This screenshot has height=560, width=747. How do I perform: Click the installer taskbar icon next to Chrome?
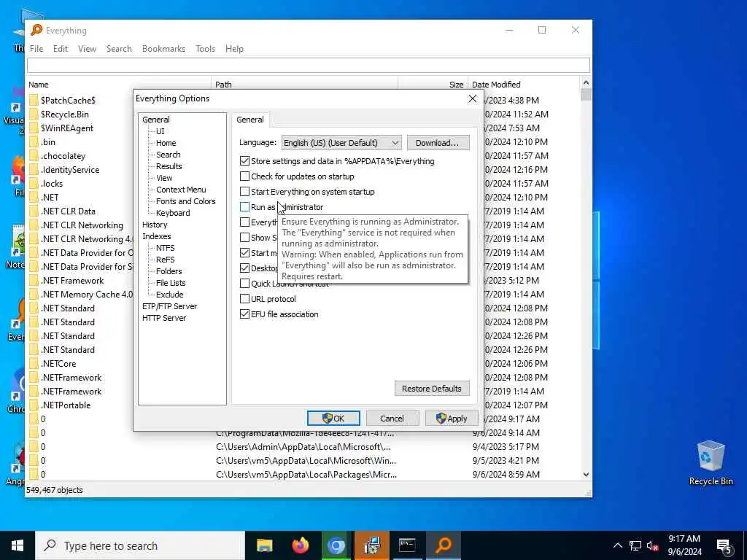click(371, 545)
